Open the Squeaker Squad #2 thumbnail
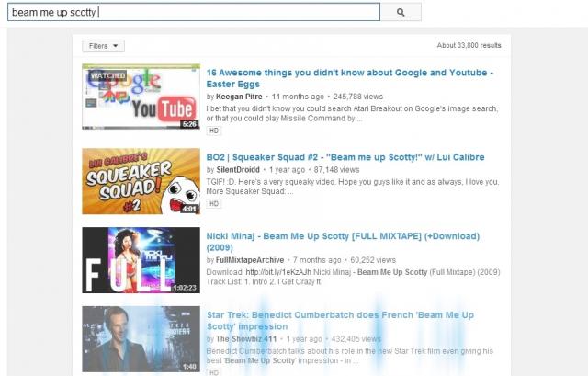This screenshot has height=376, width=588. click(x=141, y=181)
